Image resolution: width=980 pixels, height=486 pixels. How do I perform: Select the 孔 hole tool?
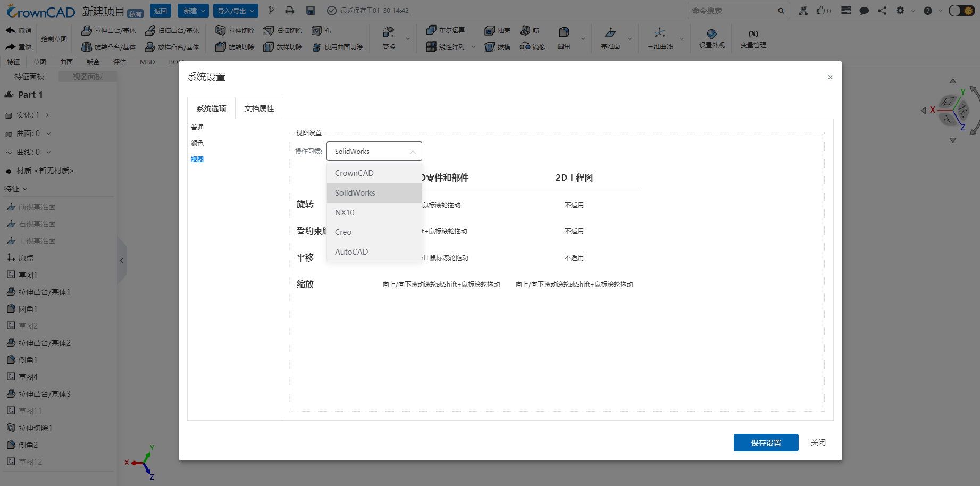(x=321, y=30)
